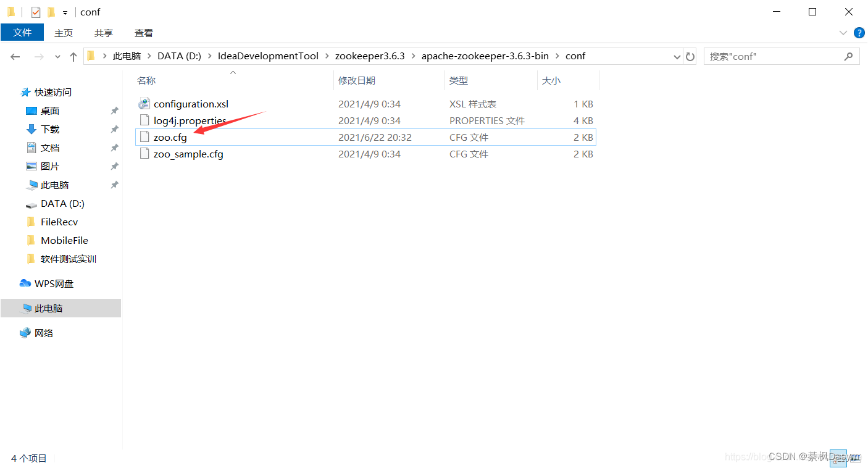The height and width of the screenshot is (468, 868).
Task: Click conf breadcrumb in address bar
Action: (x=575, y=56)
